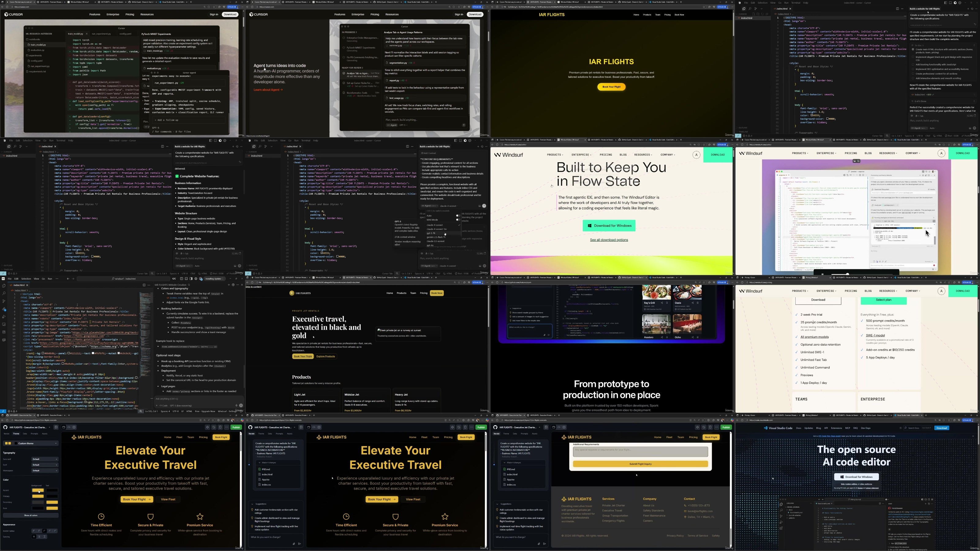This screenshot has width=980, height=551.
Task: Select roundest Border radius option in Spark Theme panel
Action: (55, 531)
